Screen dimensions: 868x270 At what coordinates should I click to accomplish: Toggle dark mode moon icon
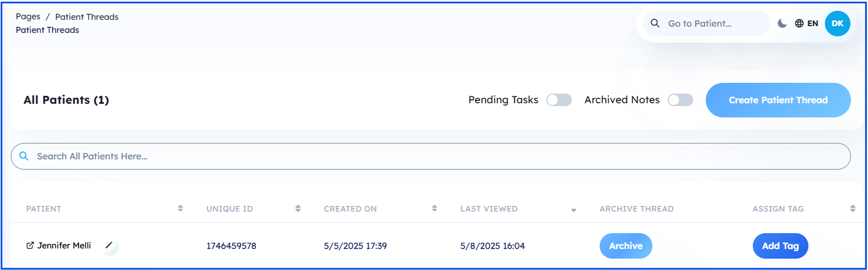click(782, 23)
